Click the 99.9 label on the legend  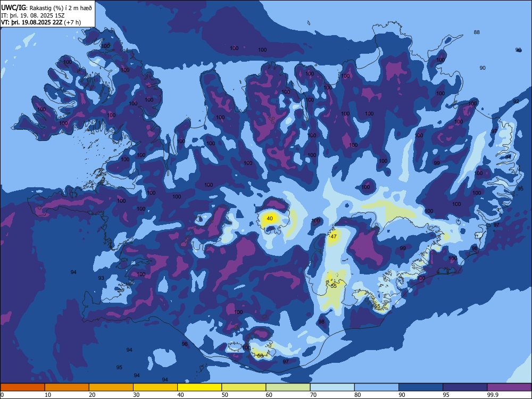click(x=493, y=395)
